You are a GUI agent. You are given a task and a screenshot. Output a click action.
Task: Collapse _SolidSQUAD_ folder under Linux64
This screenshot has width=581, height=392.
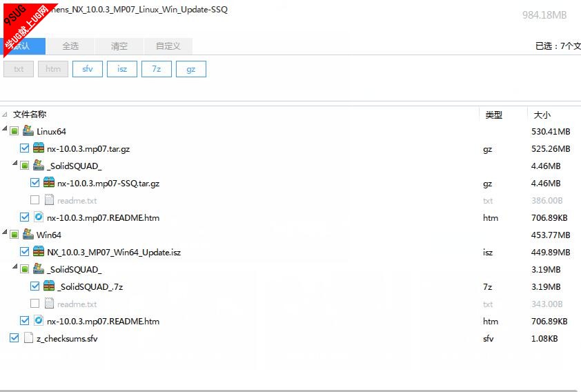click(x=14, y=163)
